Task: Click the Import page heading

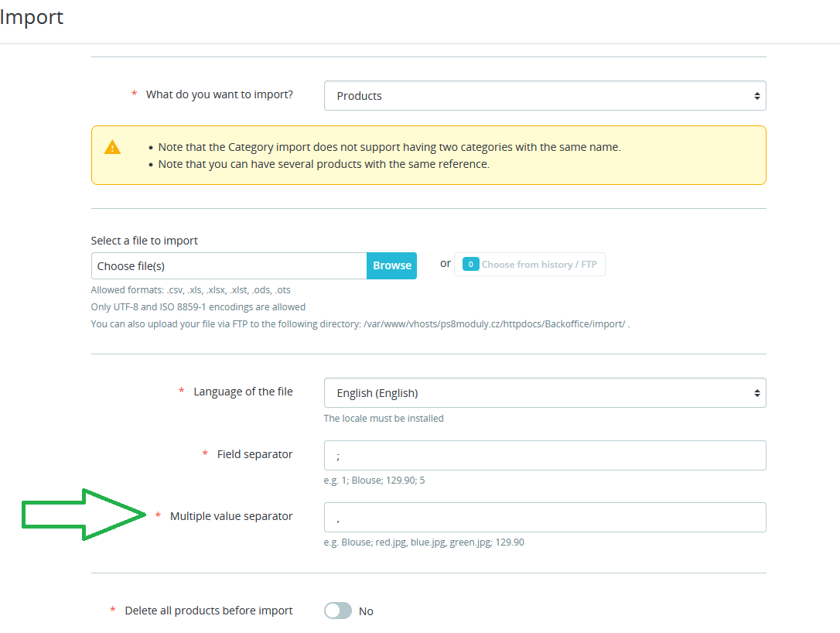Action: click(x=32, y=17)
